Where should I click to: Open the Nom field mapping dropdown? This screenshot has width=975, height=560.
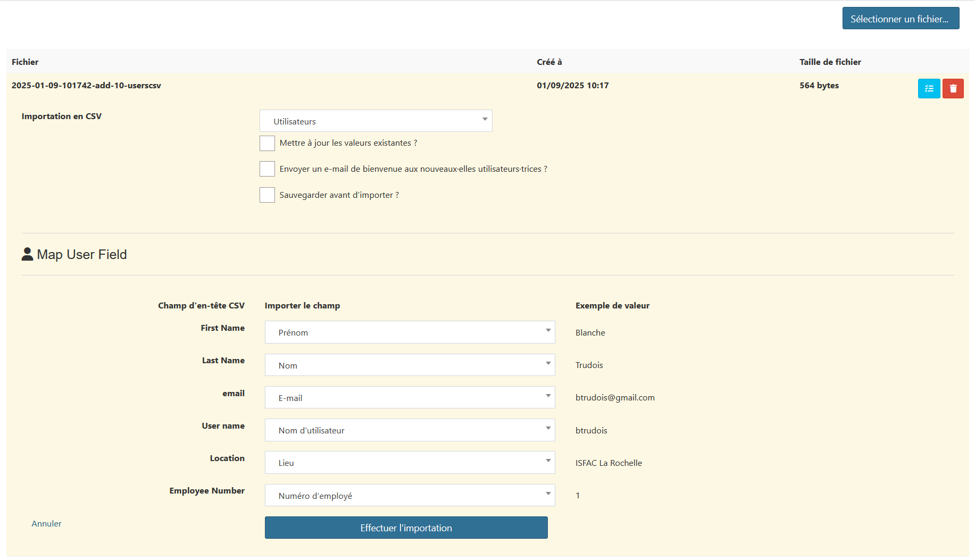(x=410, y=365)
